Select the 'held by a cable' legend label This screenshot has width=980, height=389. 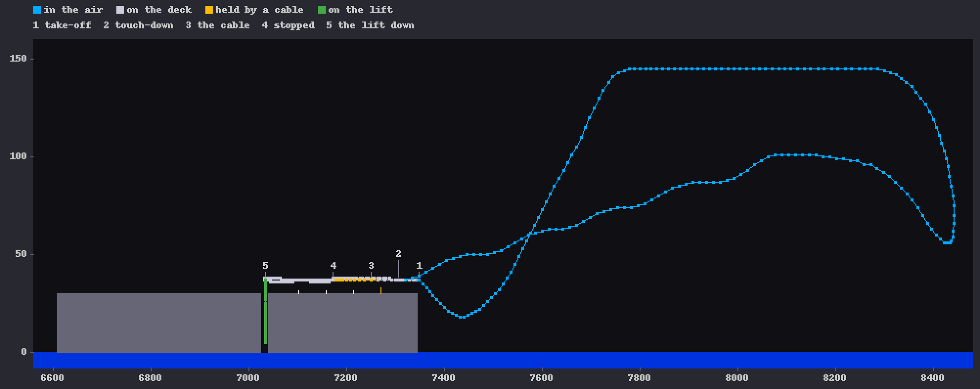pyautogui.click(x=260, y=10)
